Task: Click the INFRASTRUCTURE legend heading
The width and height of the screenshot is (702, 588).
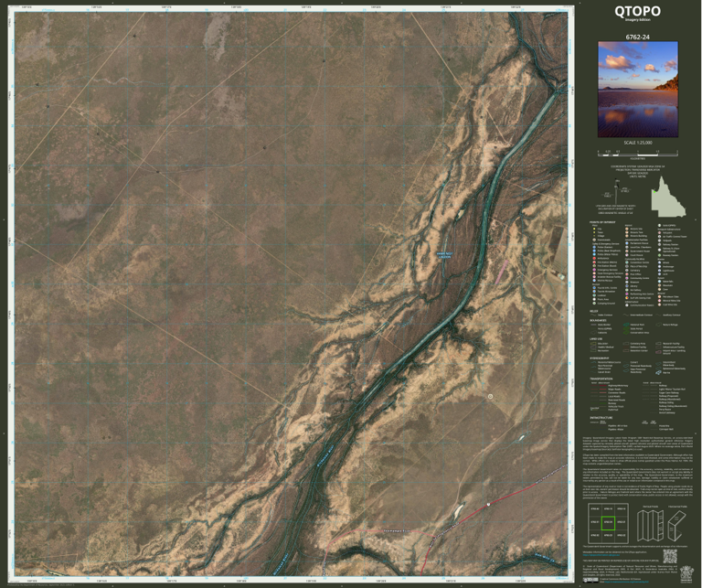Action: pos(600,417)
